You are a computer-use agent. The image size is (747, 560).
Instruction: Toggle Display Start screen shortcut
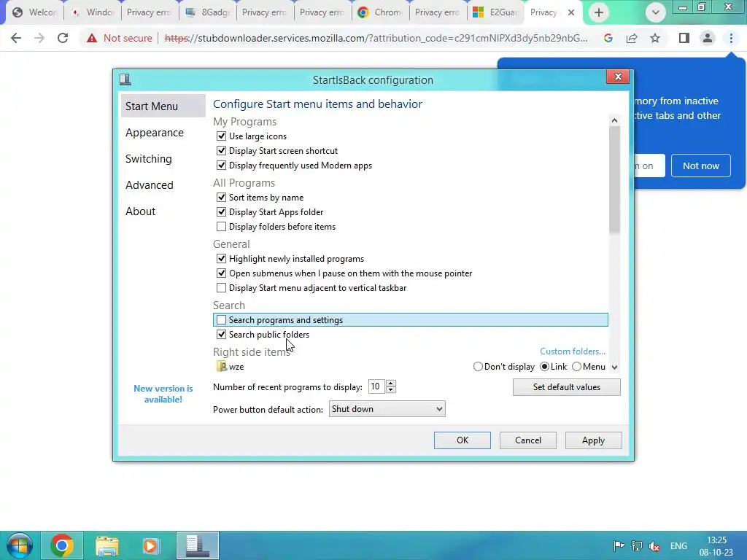click(221, 150)
